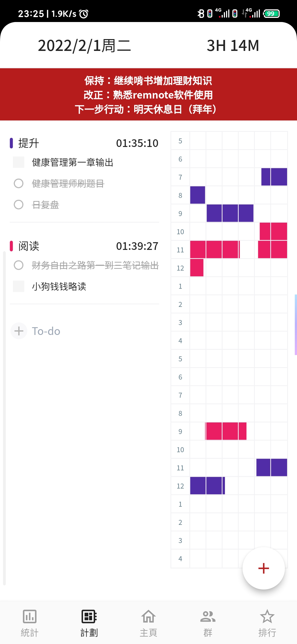This screenshot has width=297, height=644.
Task: Toggle the 日复盘 circle checkbox
Action: tap(19, 204)
